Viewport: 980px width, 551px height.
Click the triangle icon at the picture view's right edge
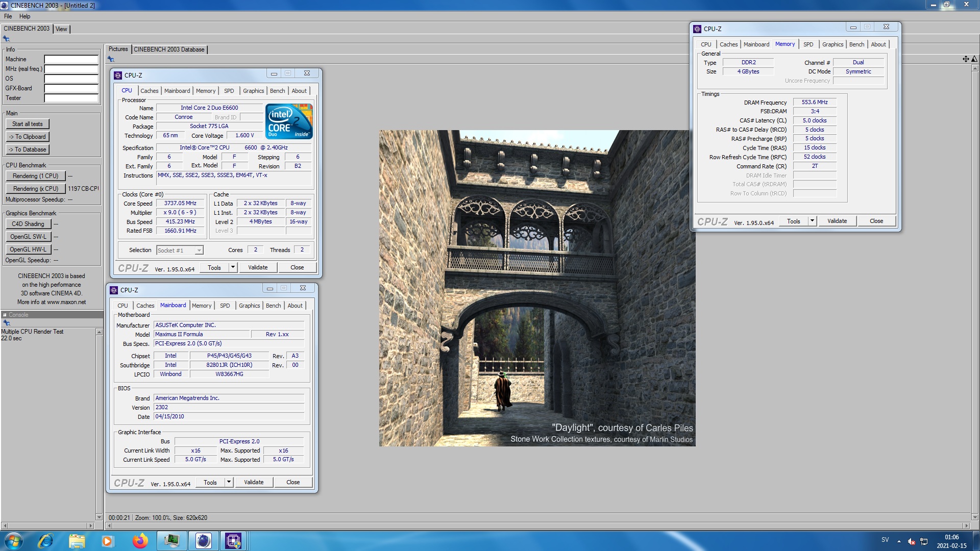point(974,59)
